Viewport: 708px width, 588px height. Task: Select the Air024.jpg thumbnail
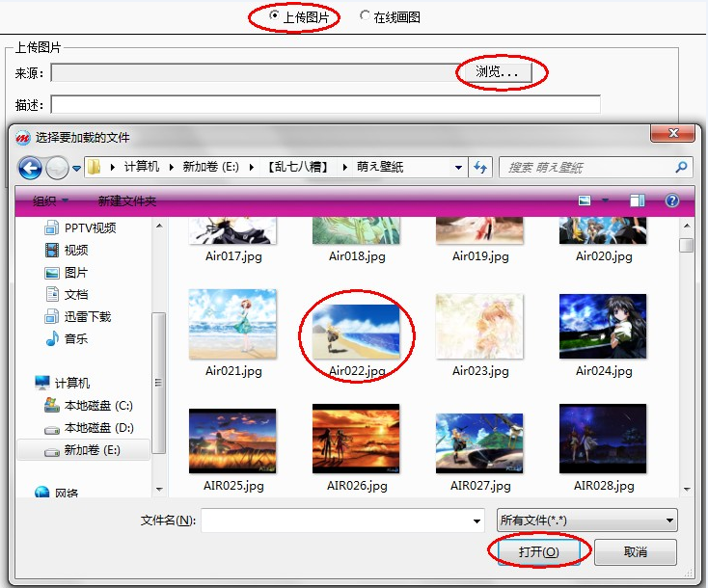(x=603, y=326)
